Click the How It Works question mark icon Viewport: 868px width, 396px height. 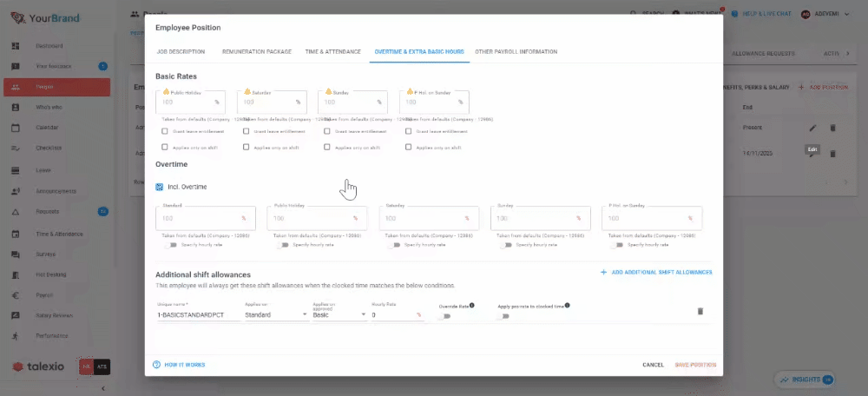click(156, 365)
